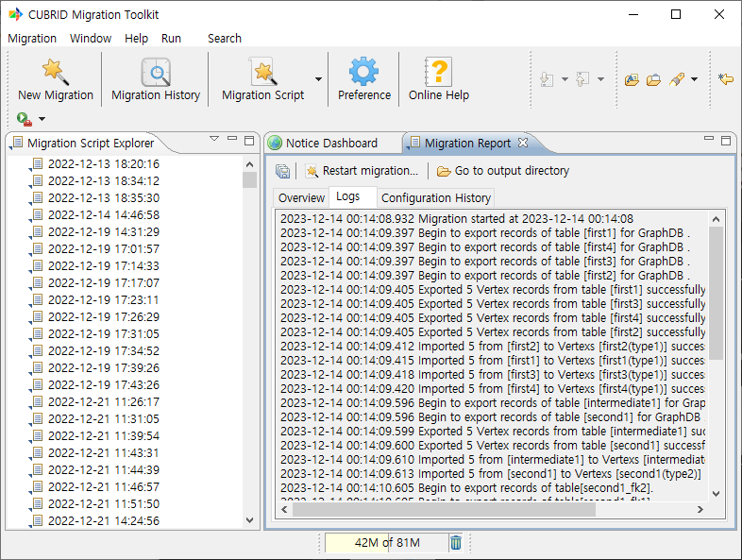Click the Run External Tools green icon
The width and height of the screenshot is (742, 560).
click(x=25, y=119)
